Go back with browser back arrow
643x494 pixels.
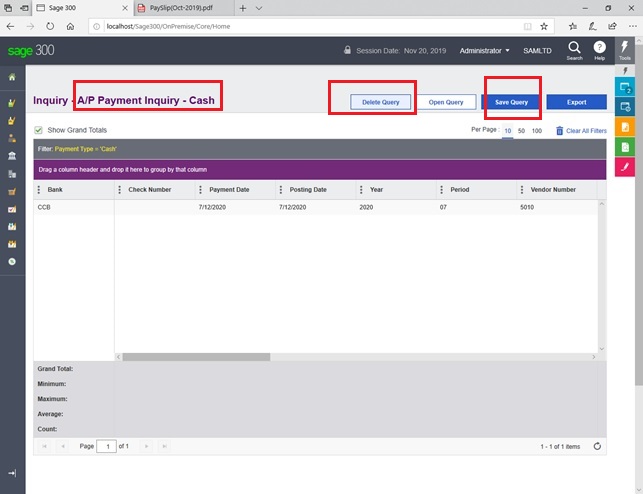coord(11,26)
